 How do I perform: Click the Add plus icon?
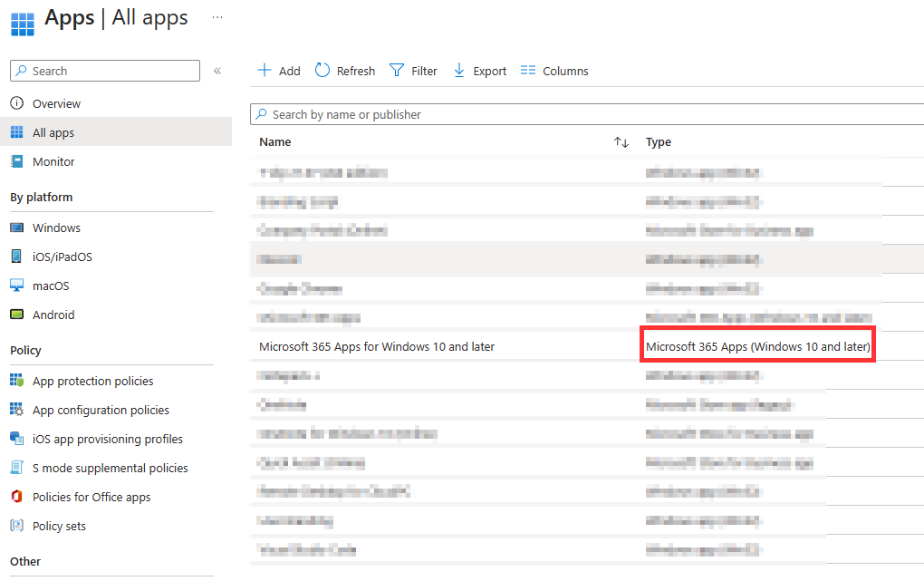pos(265,71)
